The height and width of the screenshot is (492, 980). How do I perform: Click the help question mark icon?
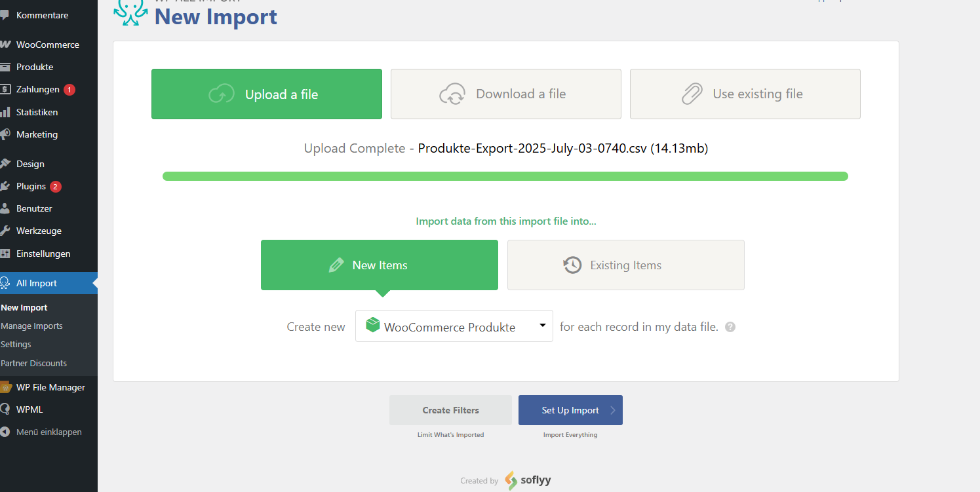coord(730,327)
